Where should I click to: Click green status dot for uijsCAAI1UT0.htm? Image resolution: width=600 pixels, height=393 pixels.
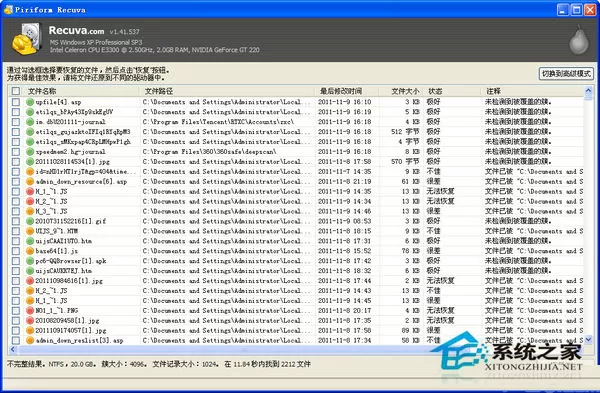coord(30,241)
